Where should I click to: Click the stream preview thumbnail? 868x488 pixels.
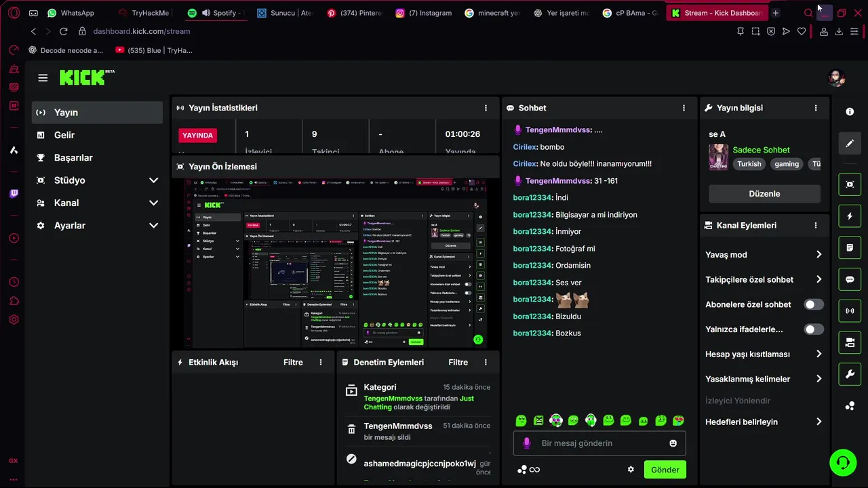336,262
